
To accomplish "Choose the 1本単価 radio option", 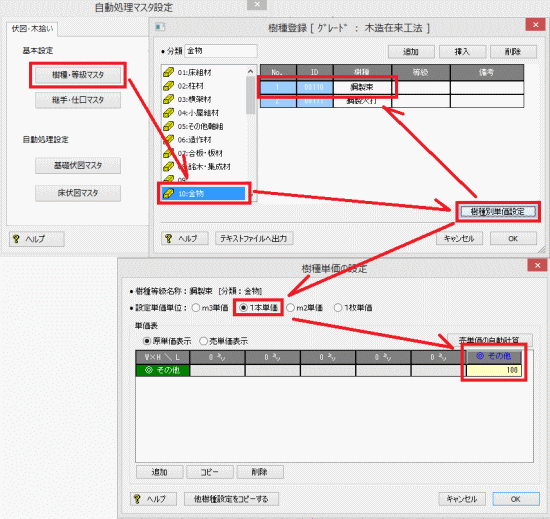I will pos(243,308).
